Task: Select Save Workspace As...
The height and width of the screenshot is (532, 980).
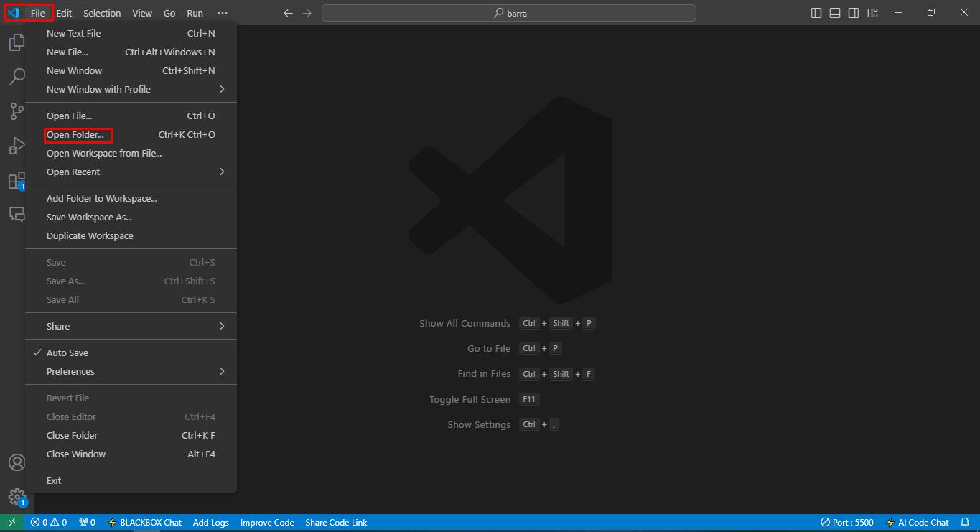Action: point(131,218)
